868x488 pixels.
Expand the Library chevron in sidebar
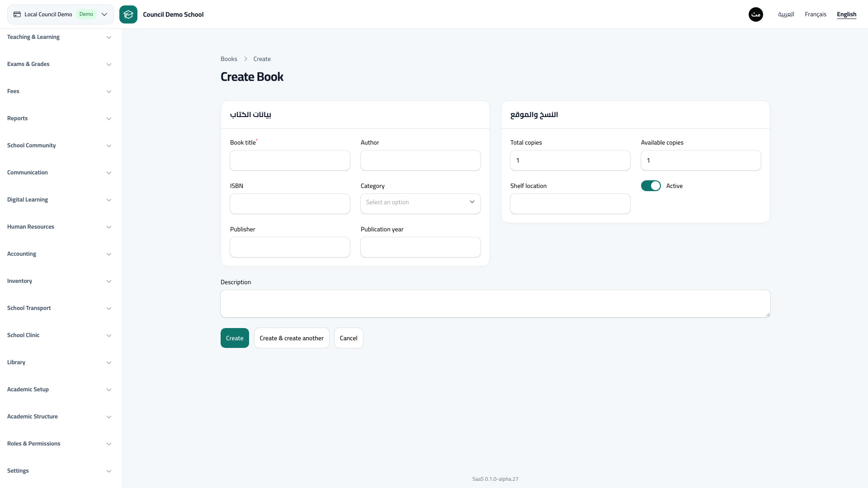coord(109,362)
